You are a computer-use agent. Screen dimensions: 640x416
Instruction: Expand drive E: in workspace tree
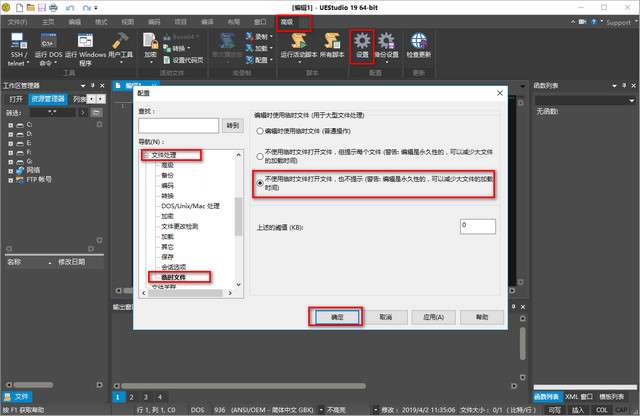11,144
